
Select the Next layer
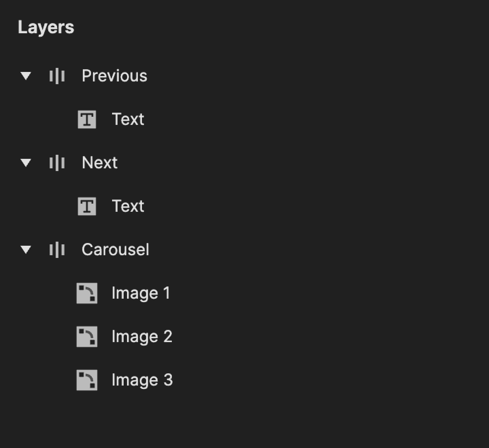coord(100,163)
